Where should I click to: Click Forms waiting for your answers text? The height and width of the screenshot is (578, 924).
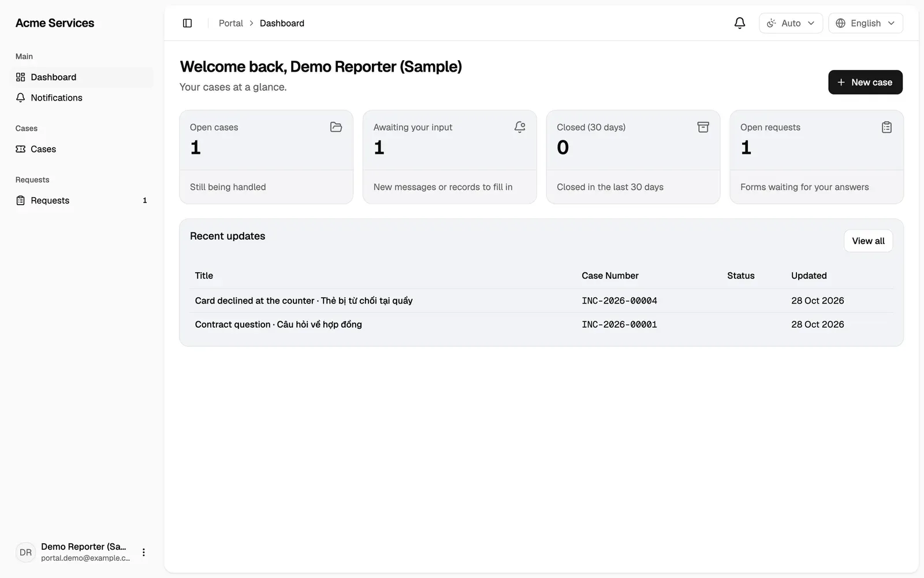tap(804, 187)
